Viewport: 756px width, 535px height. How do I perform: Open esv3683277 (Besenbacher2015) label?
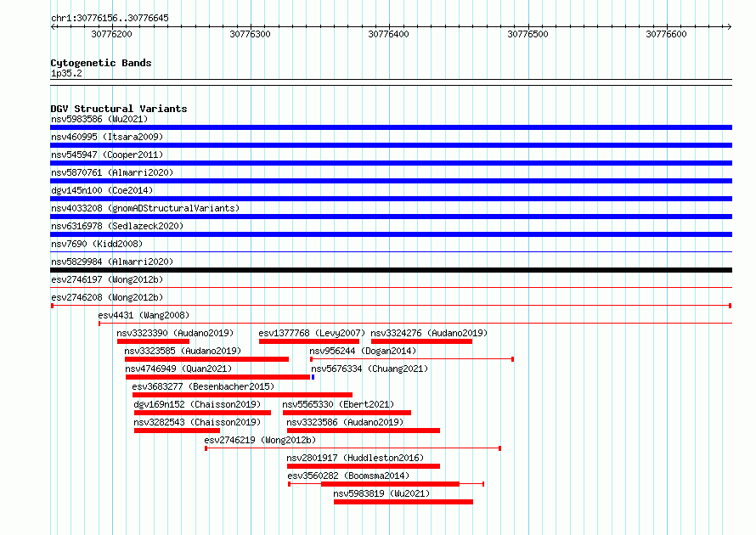pos(203,386)
